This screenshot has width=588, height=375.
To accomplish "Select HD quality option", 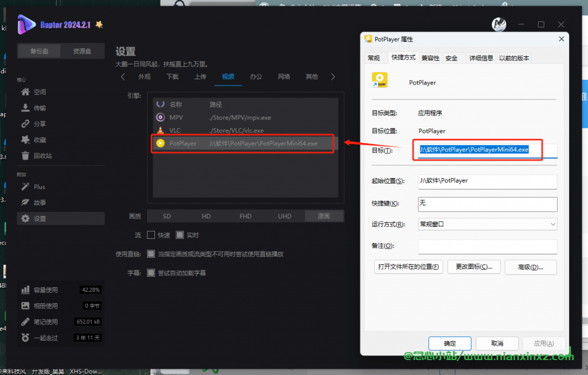I will (x=206, y=216).
